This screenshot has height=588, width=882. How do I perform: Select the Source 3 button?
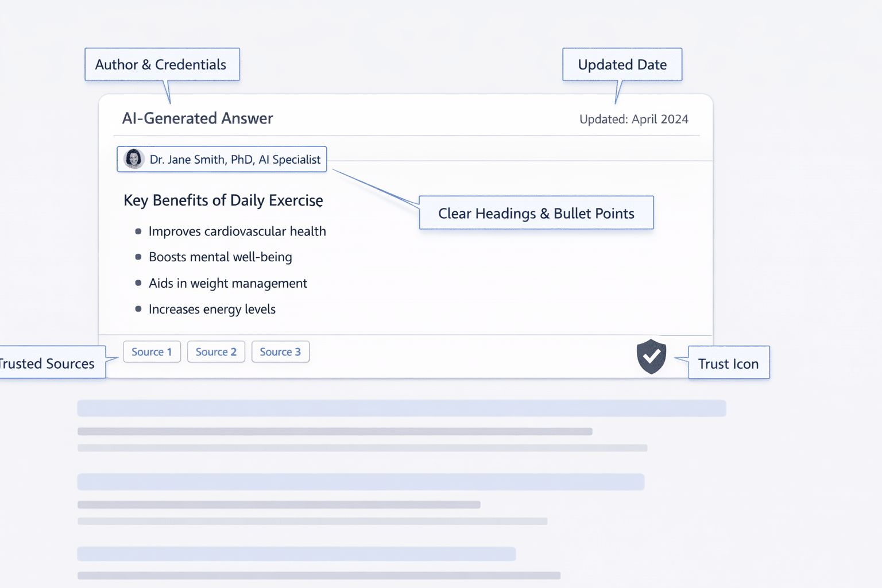(x=280, y=352)
